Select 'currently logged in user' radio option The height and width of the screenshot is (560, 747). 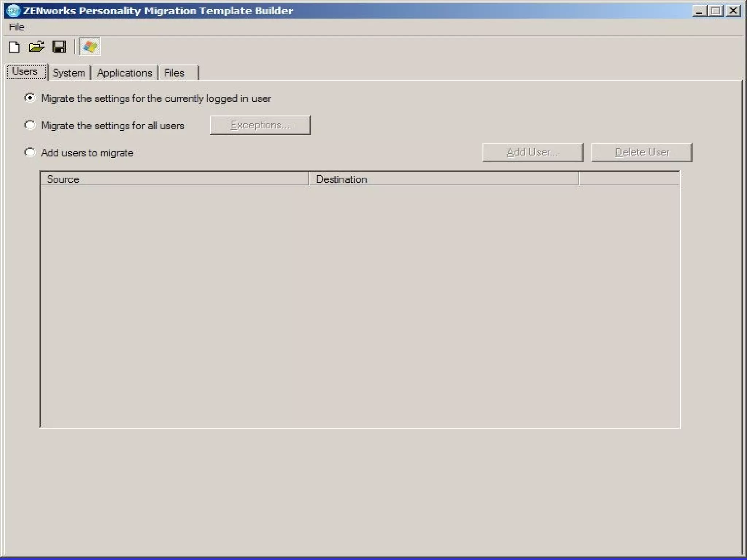click(x=30, y=98)
